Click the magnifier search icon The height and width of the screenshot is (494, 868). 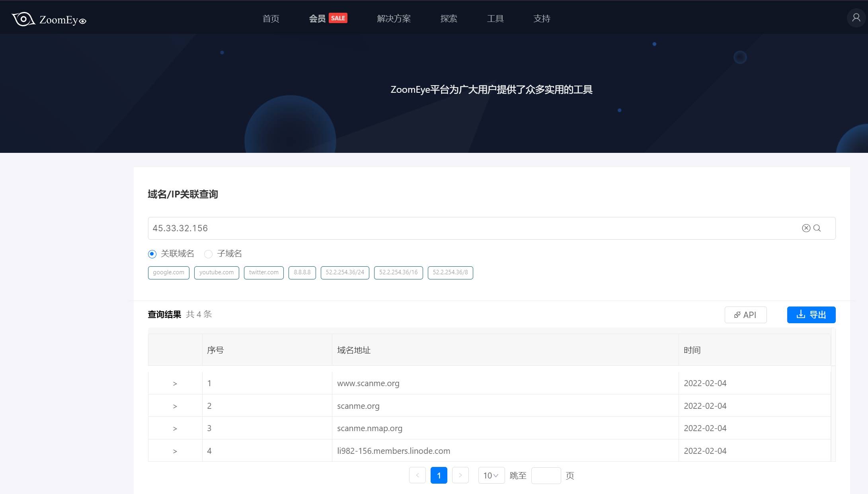[x=817, y=228]
